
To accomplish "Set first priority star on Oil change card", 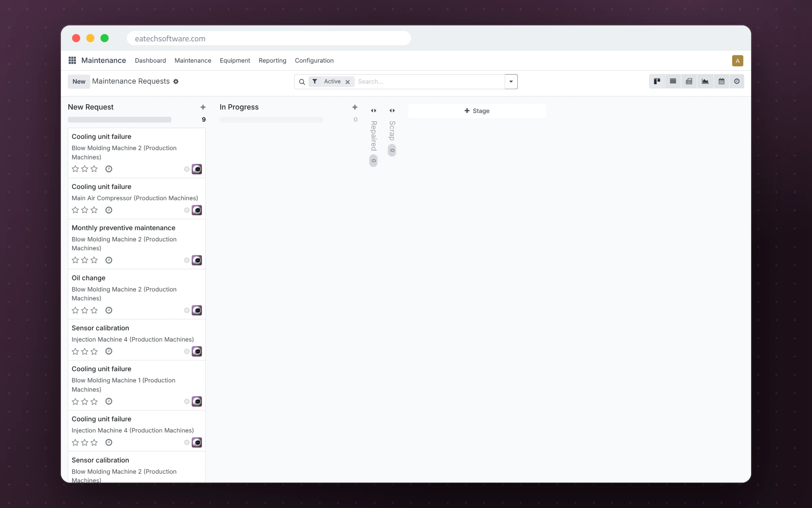I will (75, 310).
